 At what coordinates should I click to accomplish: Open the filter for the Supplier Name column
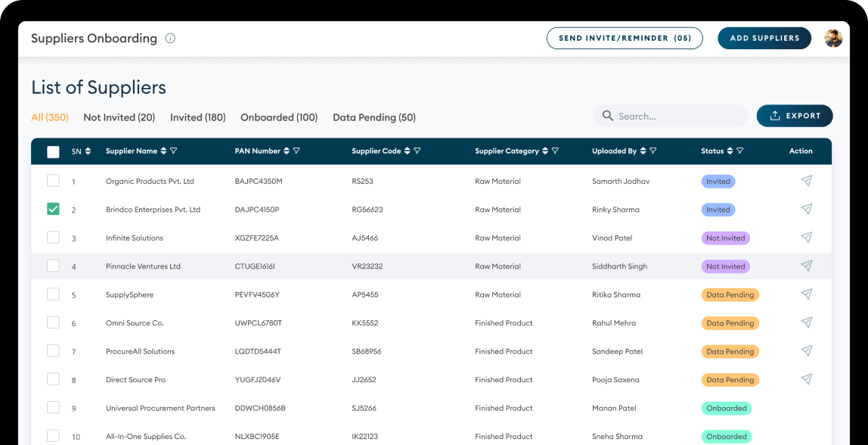pos(174,151)
